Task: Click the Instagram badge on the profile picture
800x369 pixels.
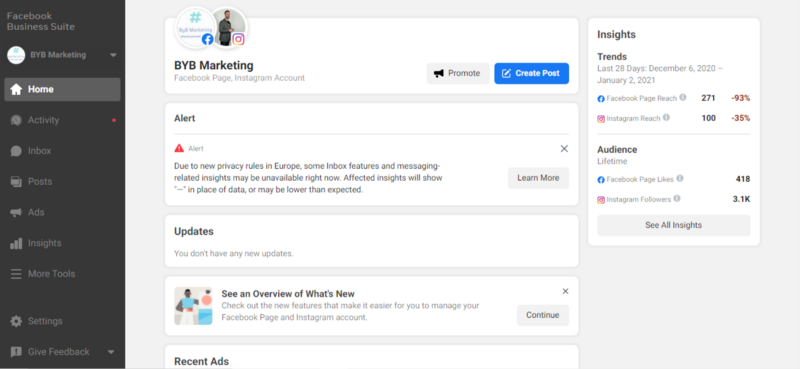Action: point(238,39)
